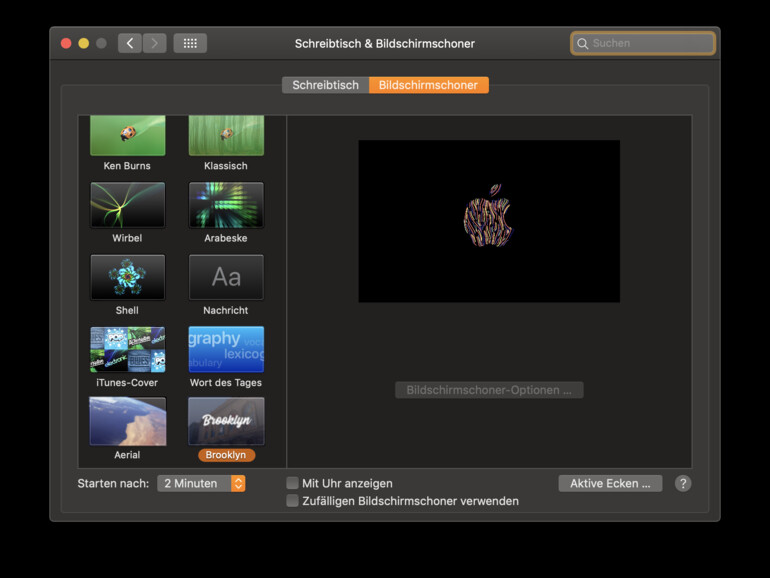The width and height of the screenshot is (770, 578).
Task: Click the Apple logo screensaver preview
Action: pos(489,221)
